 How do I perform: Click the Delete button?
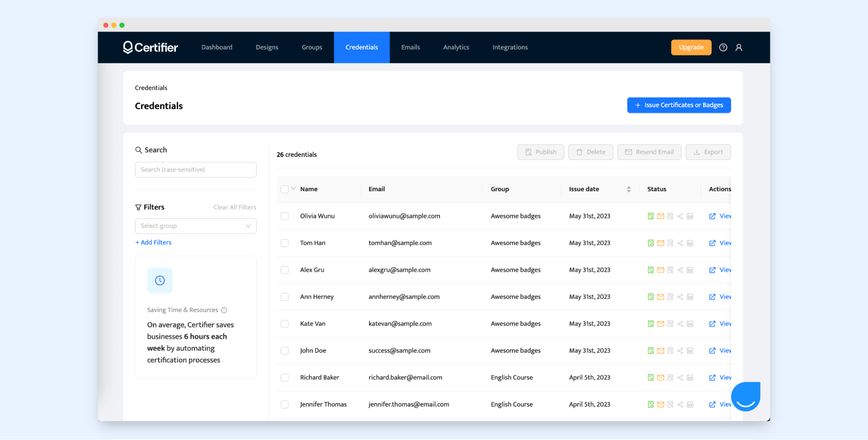point(591,152)
